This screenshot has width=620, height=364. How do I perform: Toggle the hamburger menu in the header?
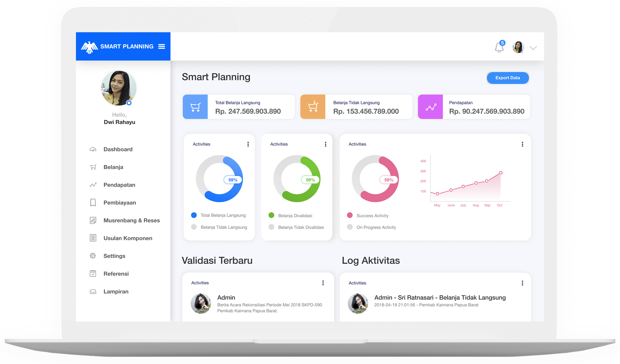coord(162,47)
